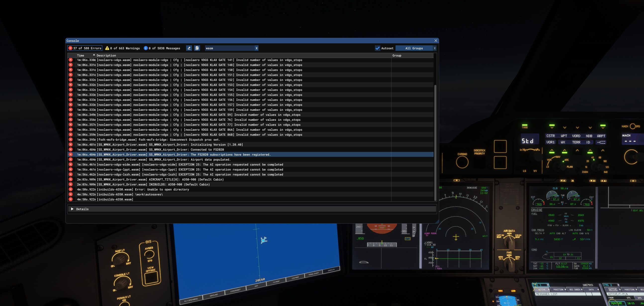
Task: Clear the wasm search text with X
Action: click(x=256, y=48)
